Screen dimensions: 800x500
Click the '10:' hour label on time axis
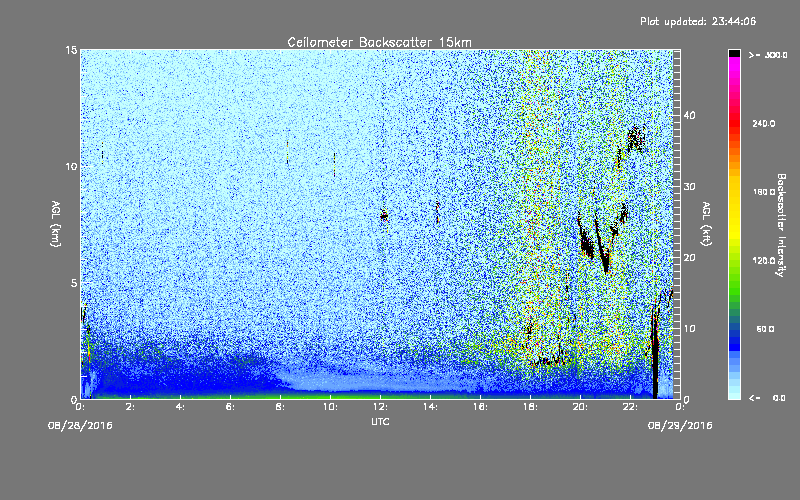330,407
